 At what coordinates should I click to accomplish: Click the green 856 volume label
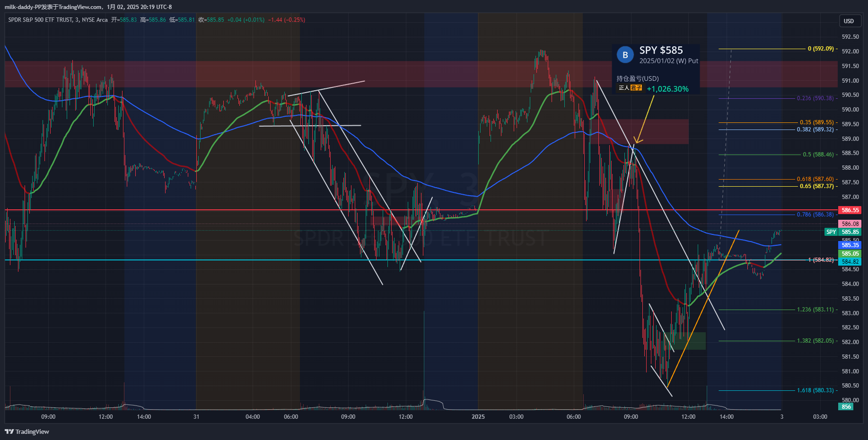[x=846, y=407]
